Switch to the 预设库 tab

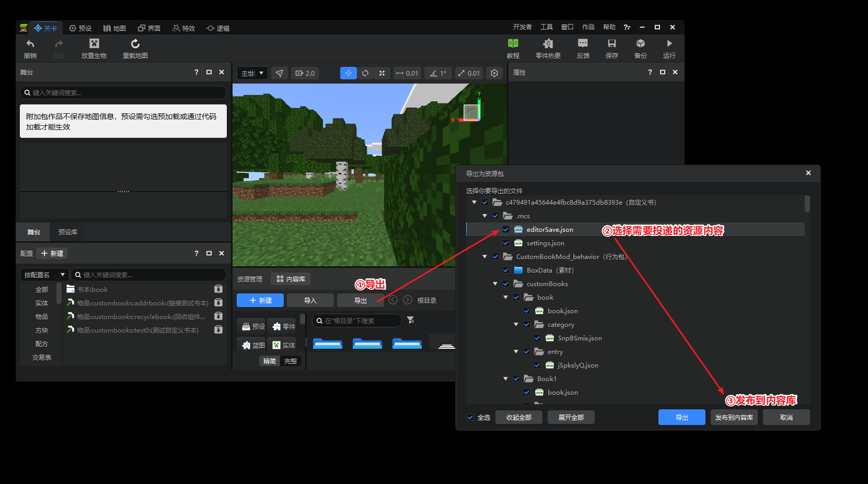coord(68,232)
